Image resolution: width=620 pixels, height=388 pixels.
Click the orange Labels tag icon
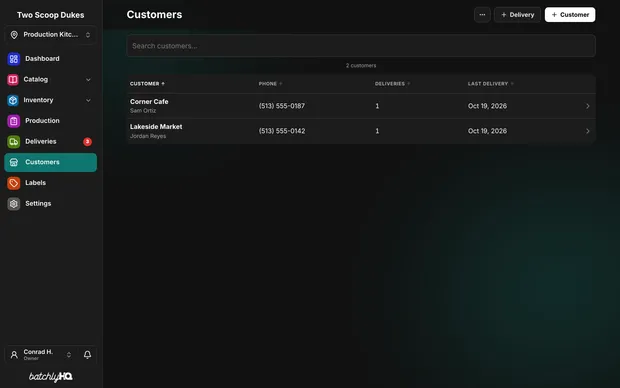[x=13, y=183]
